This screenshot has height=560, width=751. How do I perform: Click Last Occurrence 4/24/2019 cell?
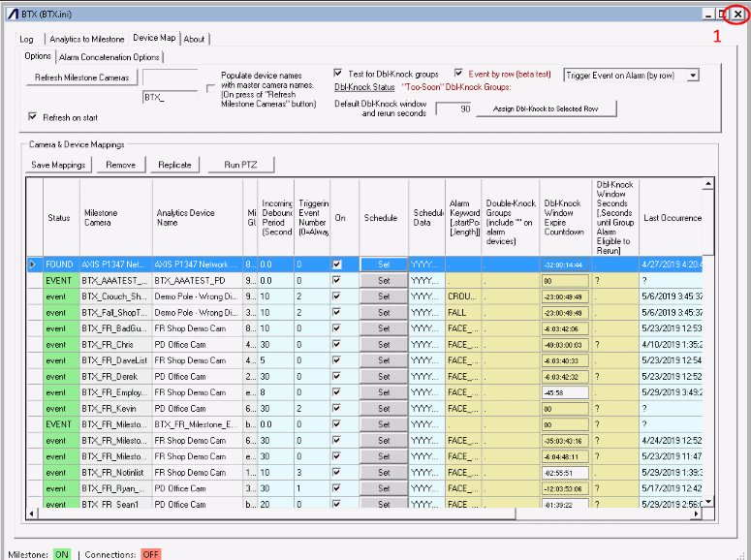pos(671,441)
